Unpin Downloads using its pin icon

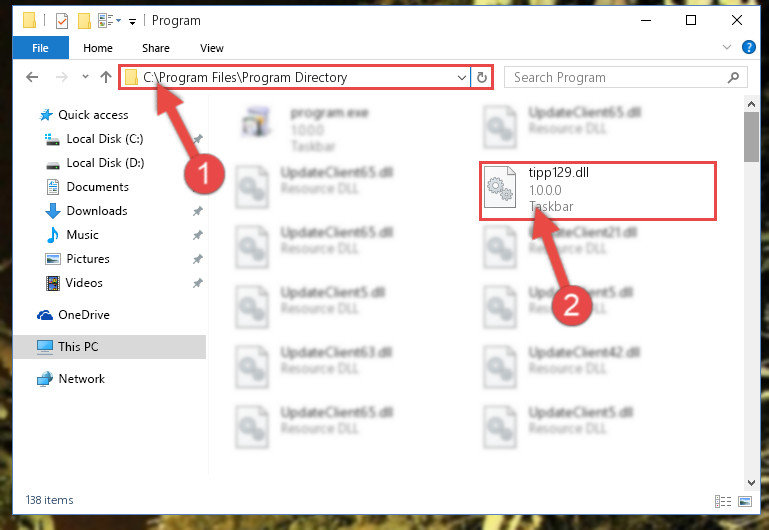(x=197, y=211)
